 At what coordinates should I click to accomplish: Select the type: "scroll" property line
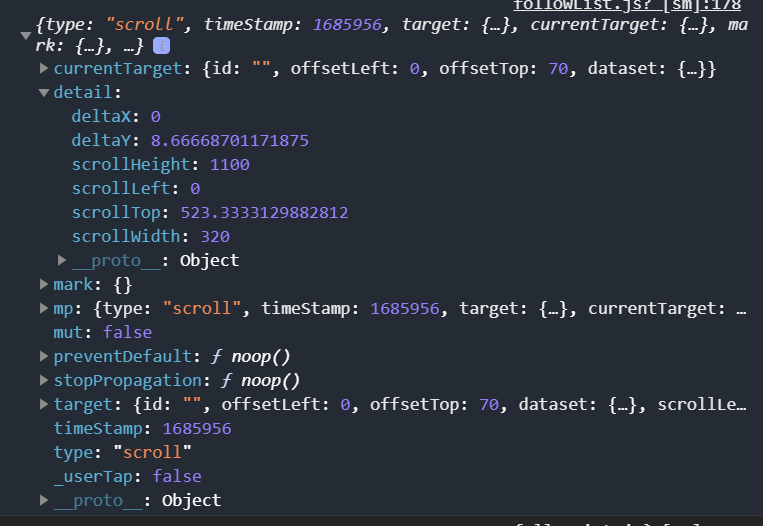tap(123, 452)
